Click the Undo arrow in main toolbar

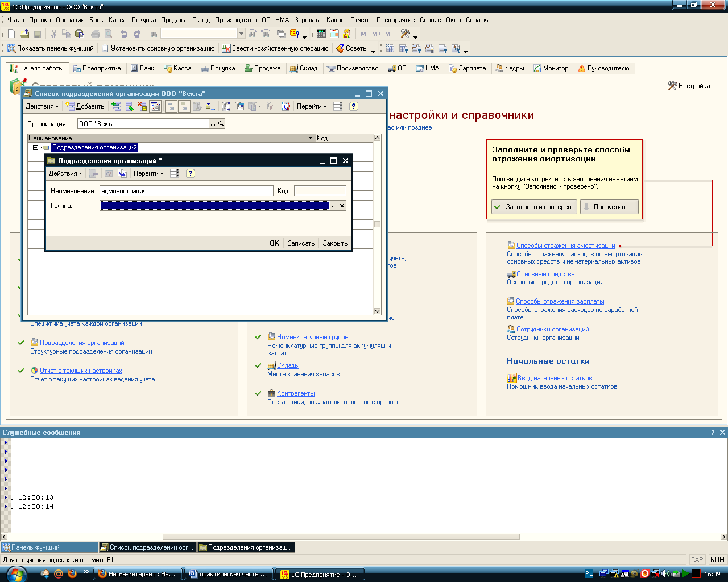(x=124, y=34)
